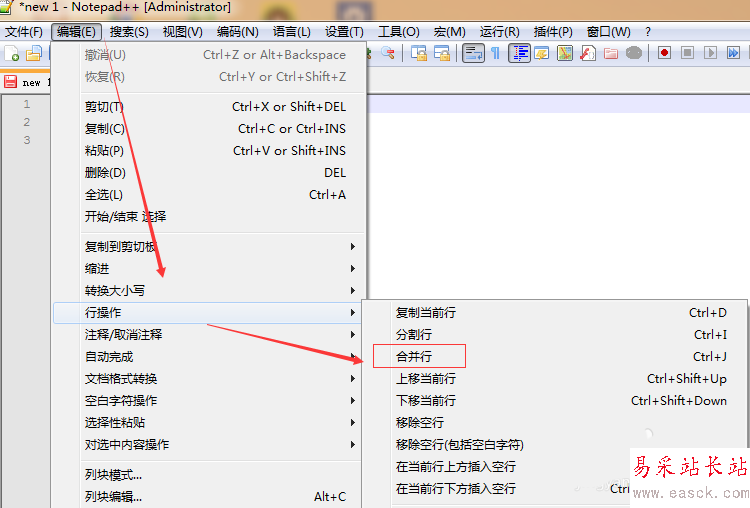Start macro recording red dot icon
Image resolution: width=750 pixels, height=508 pixels.
pos(664,53)
